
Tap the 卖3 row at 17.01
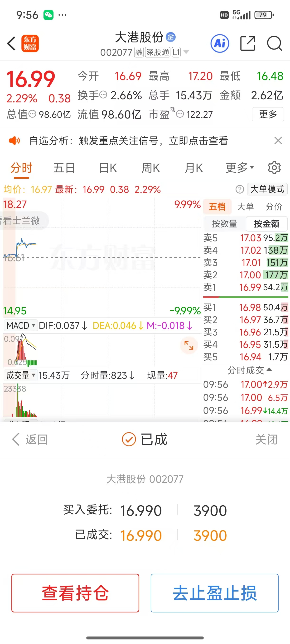(246, 262)
